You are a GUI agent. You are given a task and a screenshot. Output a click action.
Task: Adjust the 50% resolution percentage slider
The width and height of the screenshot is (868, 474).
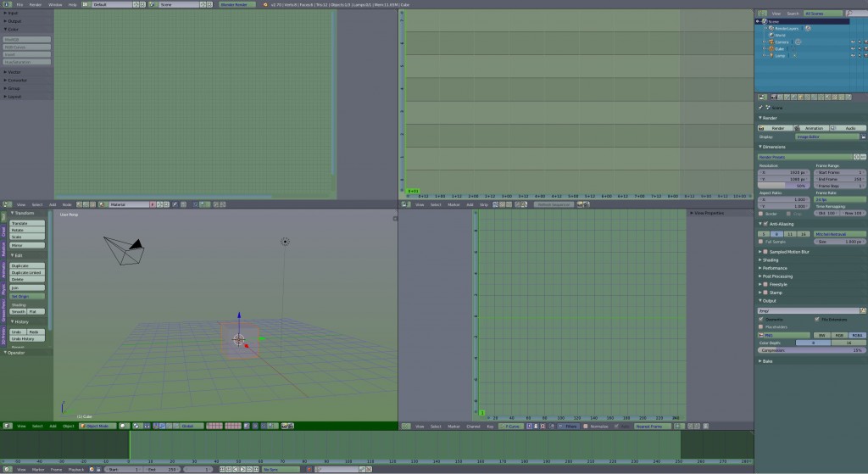point(783,186)
